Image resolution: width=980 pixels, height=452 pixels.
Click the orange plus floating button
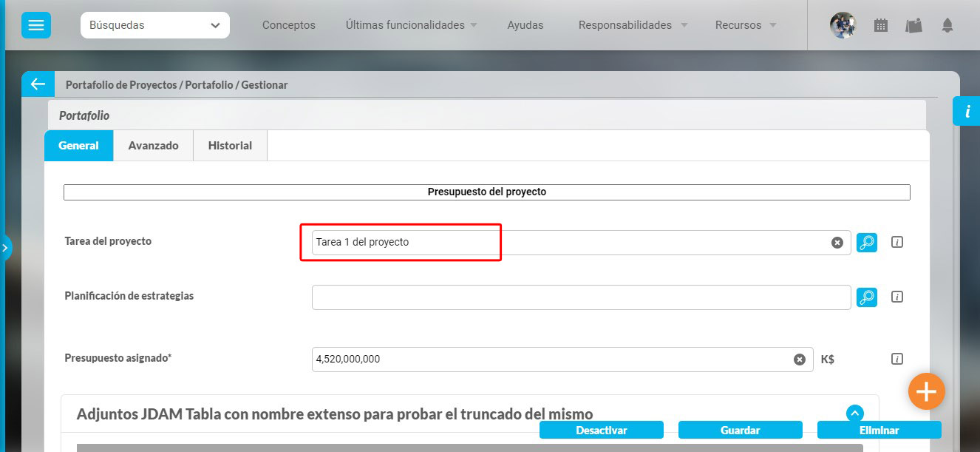pyautogui.click(x=926, y=390)
